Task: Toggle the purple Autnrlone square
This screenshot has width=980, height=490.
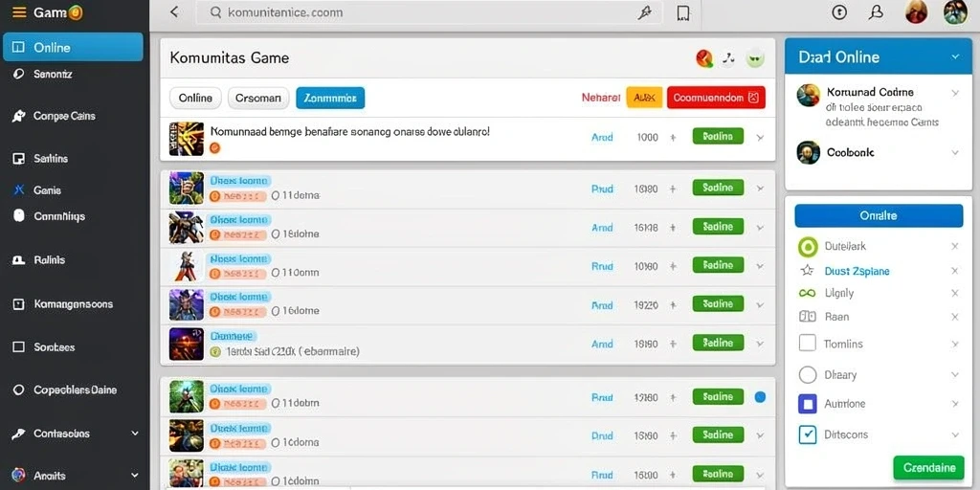Action: [x=808, y=404]
